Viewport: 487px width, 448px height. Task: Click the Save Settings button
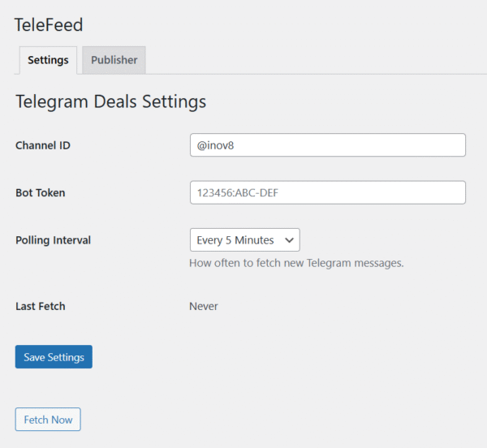point(54,357)
